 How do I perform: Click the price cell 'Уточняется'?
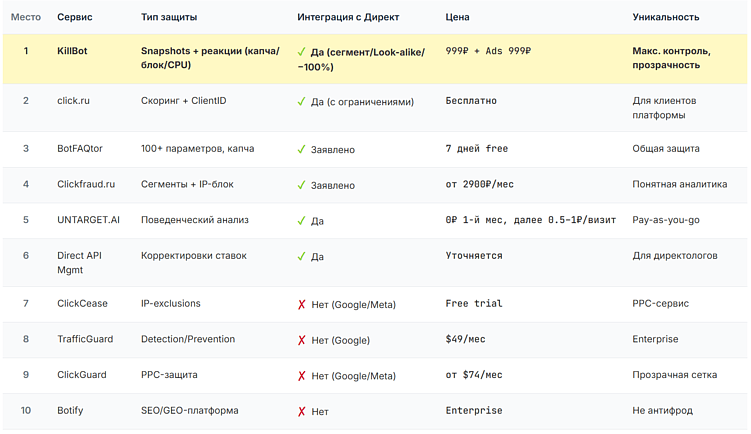point(474,255)
